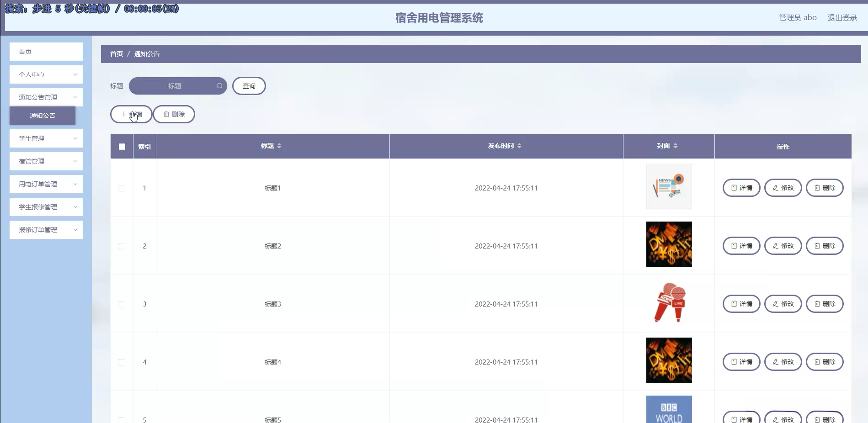868x423 pixels.
Task: Click the search magnifier icon in title field
Action: click(x=219, y=86)
